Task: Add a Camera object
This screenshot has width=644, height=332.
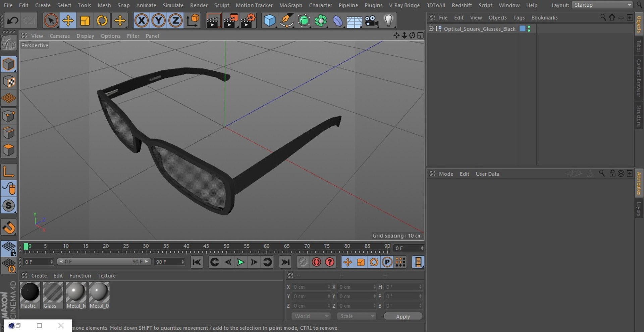Action: (372, 21)
